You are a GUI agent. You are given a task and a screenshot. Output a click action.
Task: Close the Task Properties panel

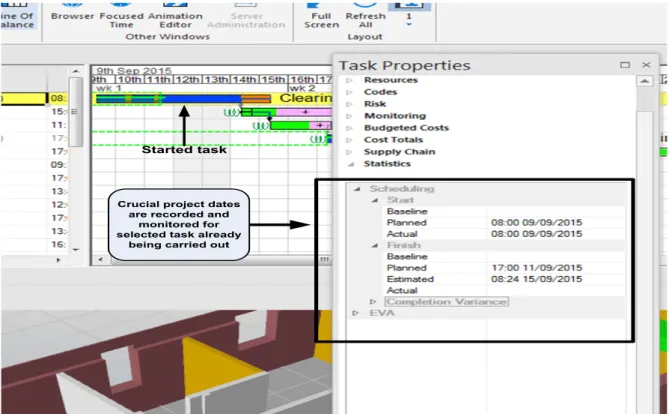point(646,65)
